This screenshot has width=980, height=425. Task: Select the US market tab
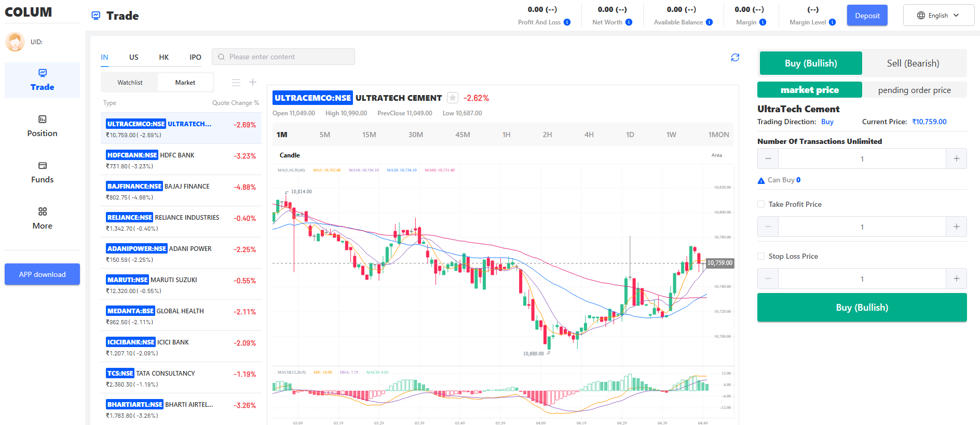134,57
